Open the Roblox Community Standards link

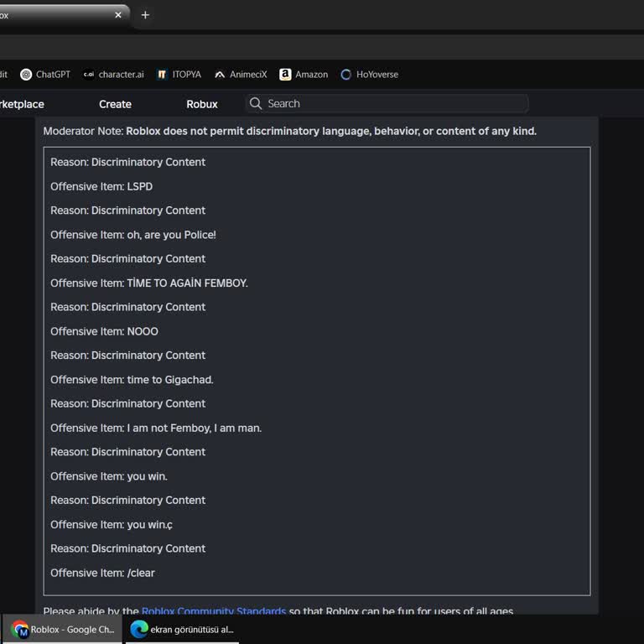click(214, 610)
